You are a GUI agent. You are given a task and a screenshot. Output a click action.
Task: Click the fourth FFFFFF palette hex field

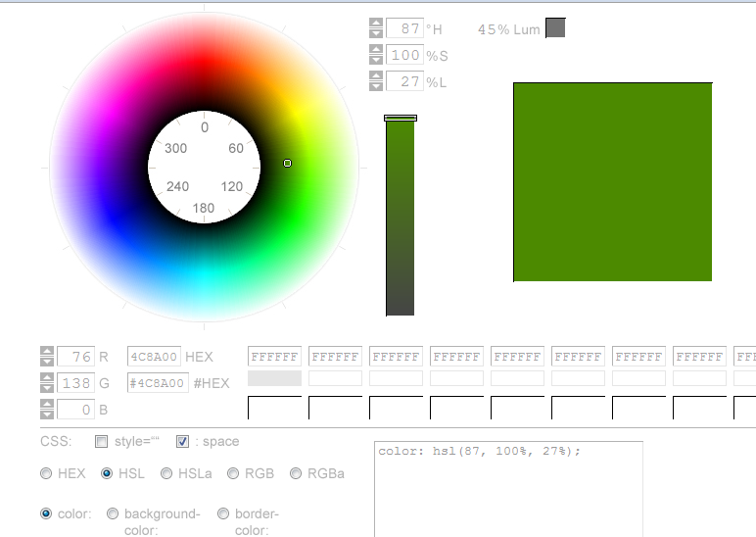point(456,357)
